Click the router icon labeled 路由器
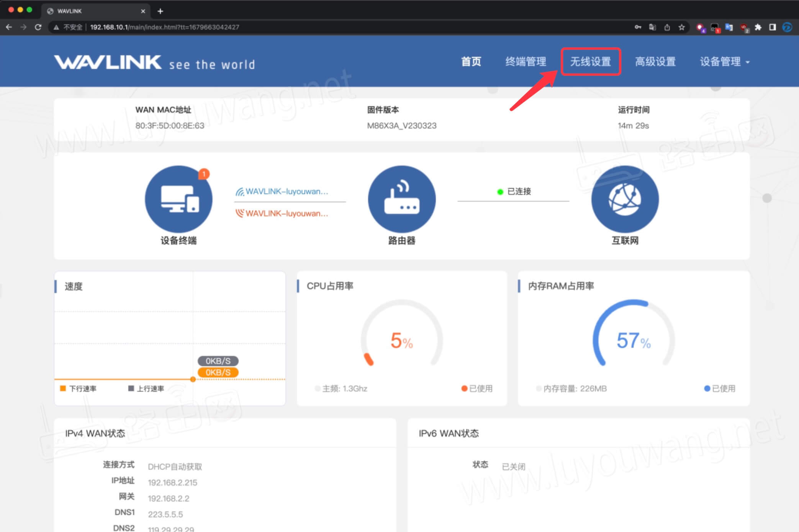Screen dimensions: 799x532 [401, 199]
